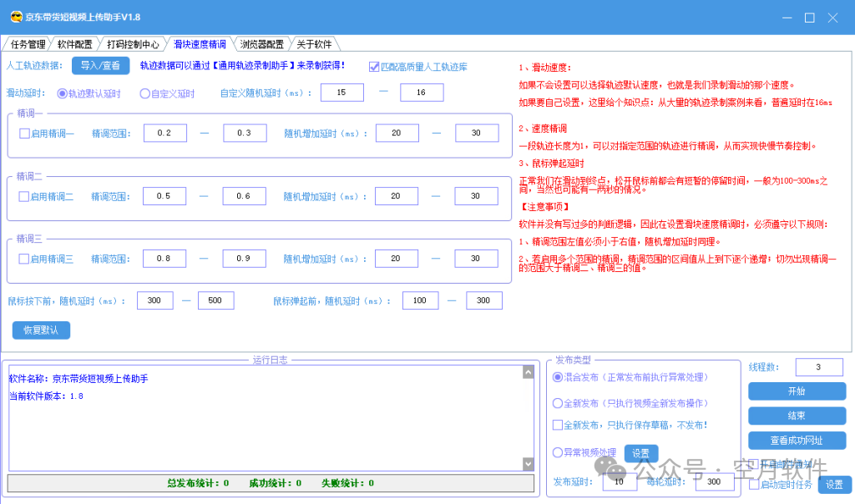Click mouse-down delay field 500
The image size is (855, 504).
[x=216, y=300]
